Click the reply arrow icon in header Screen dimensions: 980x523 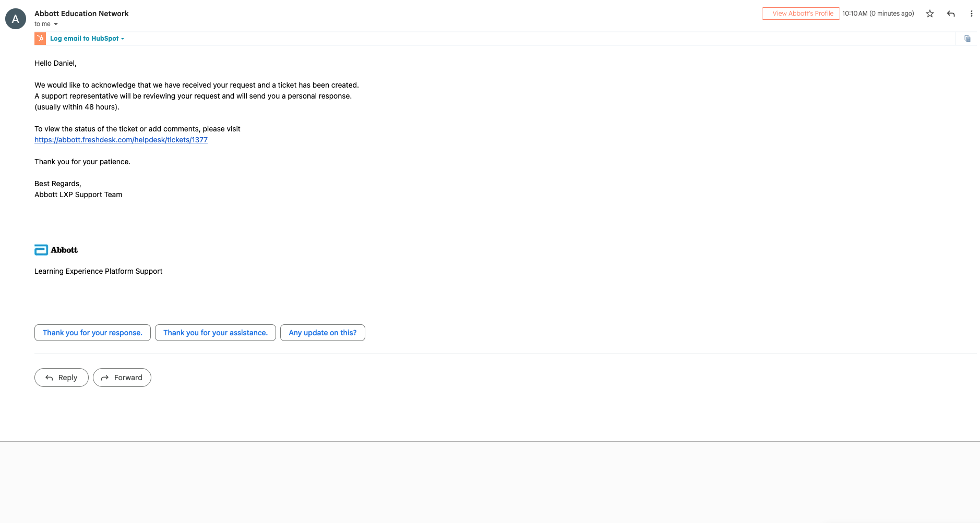[951, 14]
